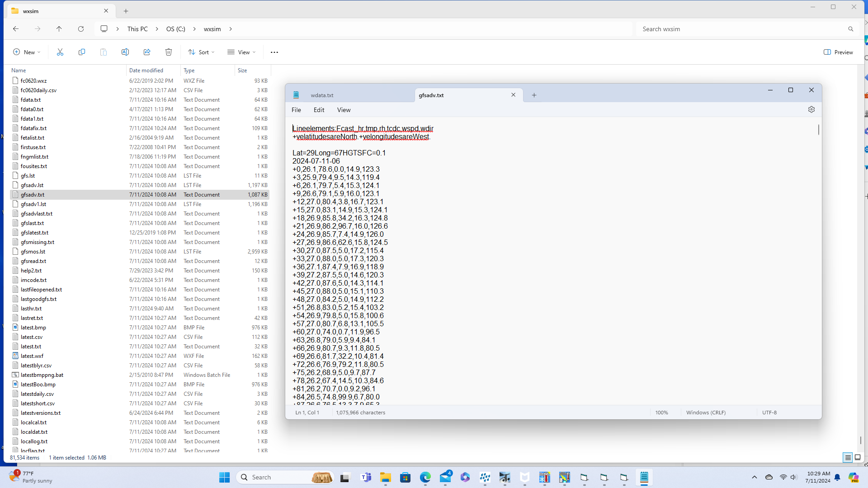Open the New dropdown in Explorer
Screen dimensions: 868x488
click(27, 52)
